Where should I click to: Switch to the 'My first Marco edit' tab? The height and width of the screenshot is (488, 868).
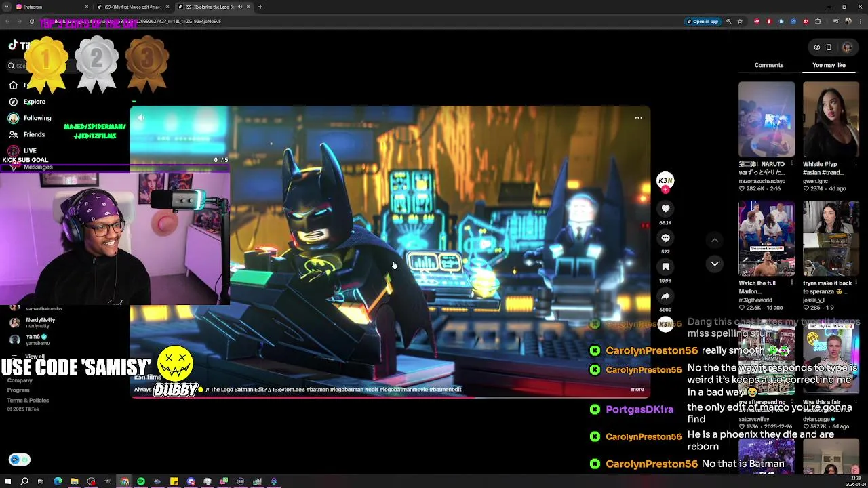(134, 7)
